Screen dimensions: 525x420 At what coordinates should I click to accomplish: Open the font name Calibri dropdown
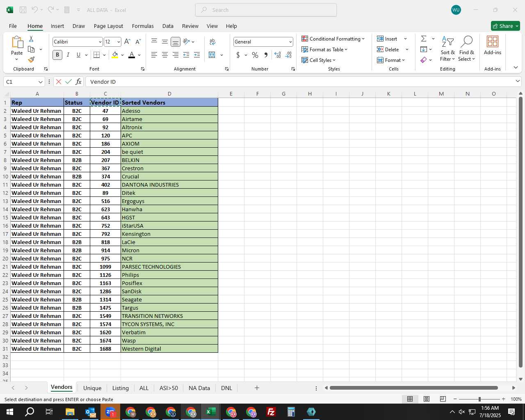point(100,42)
